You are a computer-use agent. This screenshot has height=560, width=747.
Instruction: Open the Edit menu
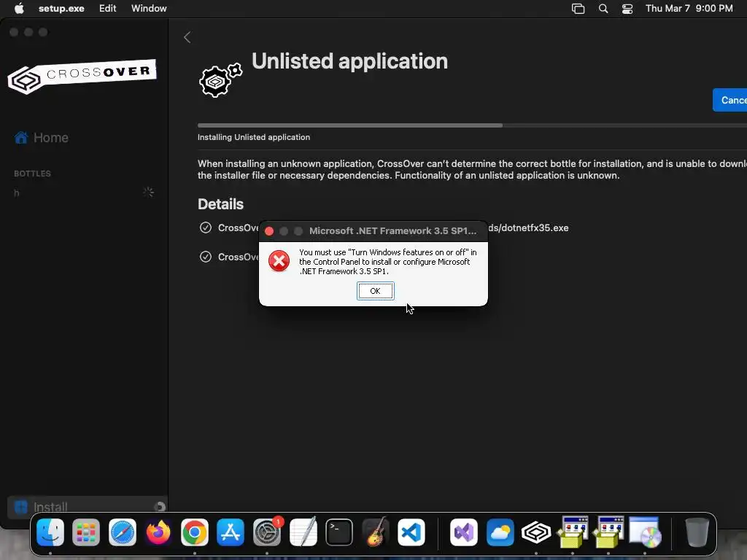(x=108, y=9)
